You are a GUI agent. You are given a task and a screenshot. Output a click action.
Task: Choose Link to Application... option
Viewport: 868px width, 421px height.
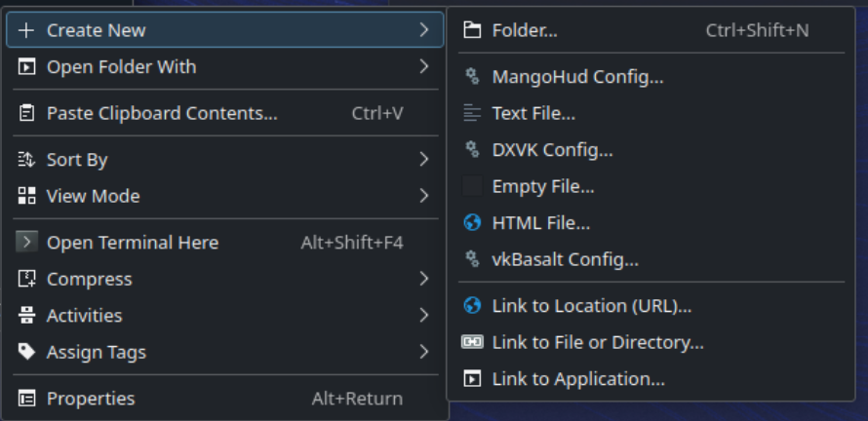point(578,379)
